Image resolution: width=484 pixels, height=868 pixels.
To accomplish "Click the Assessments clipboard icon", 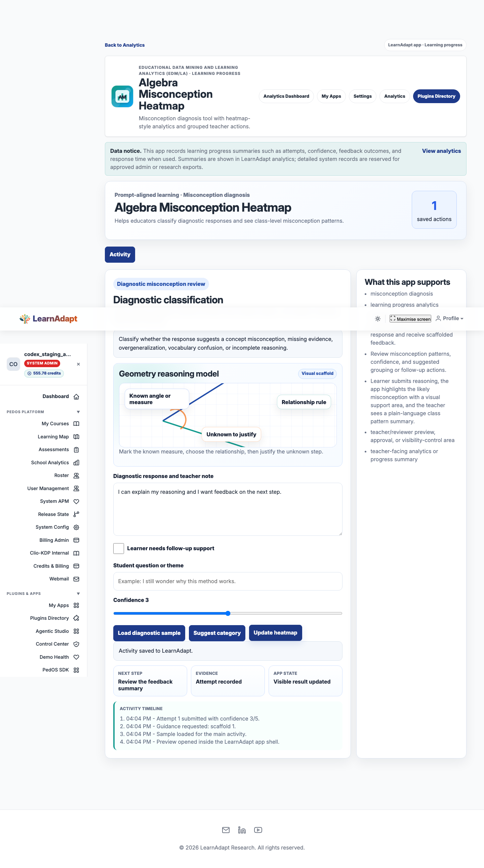I will (x=76, y=449).
